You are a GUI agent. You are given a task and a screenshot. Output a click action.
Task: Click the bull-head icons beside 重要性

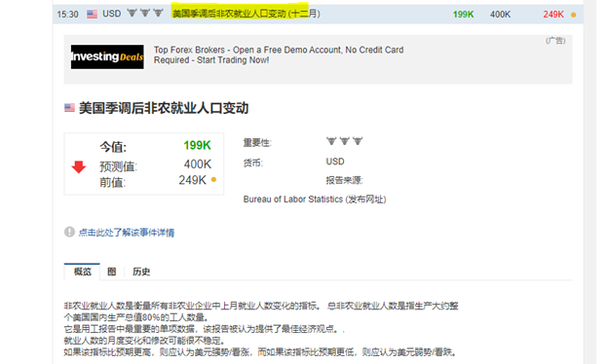pos(344,141)
